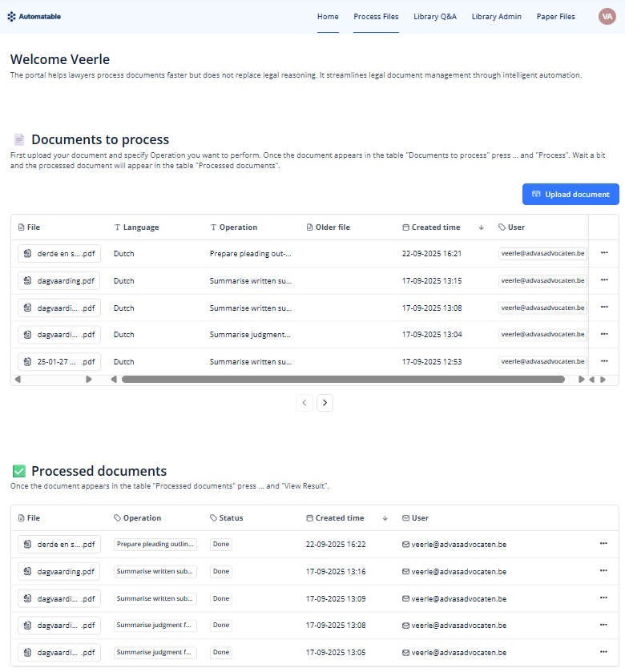Click Prepare pleading out-... operation cell
The image size is (625, 672).
coord(250,254)
